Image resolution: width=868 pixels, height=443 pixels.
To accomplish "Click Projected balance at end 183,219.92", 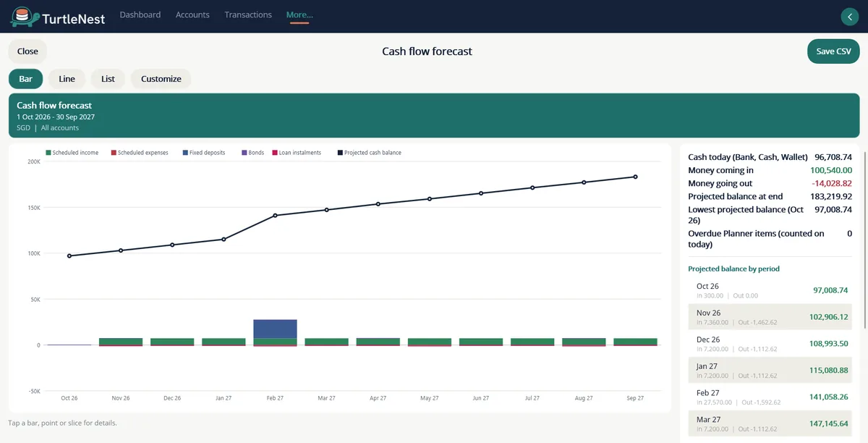I will 831,196.
